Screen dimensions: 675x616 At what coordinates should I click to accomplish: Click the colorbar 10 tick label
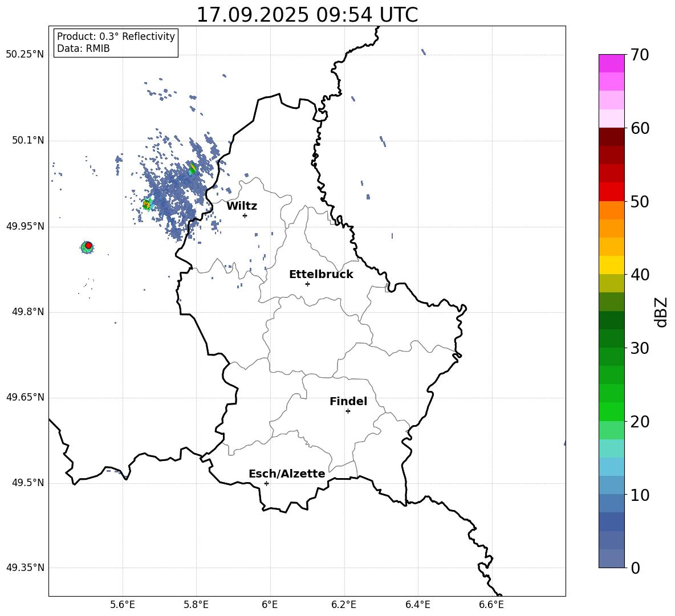[x=640, y=495]
